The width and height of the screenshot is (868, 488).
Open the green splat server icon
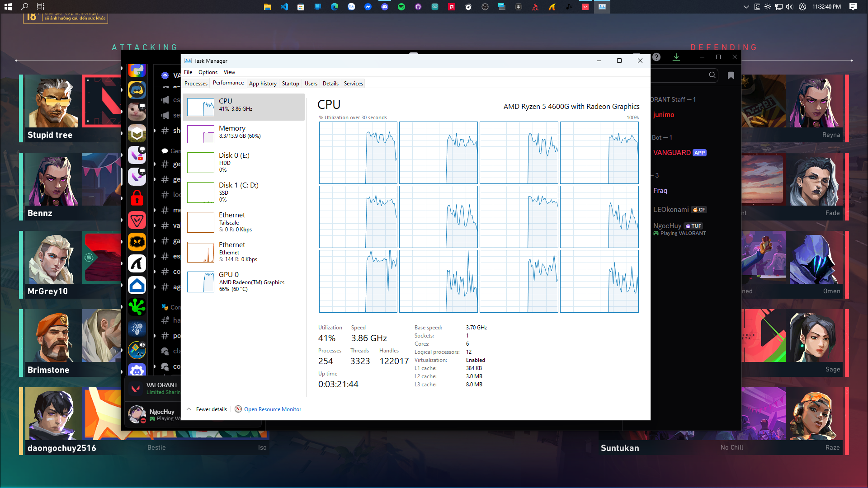137,307
